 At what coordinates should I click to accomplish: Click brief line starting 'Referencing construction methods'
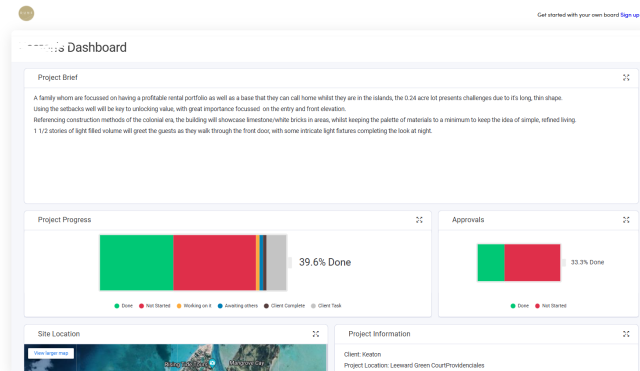304,120
